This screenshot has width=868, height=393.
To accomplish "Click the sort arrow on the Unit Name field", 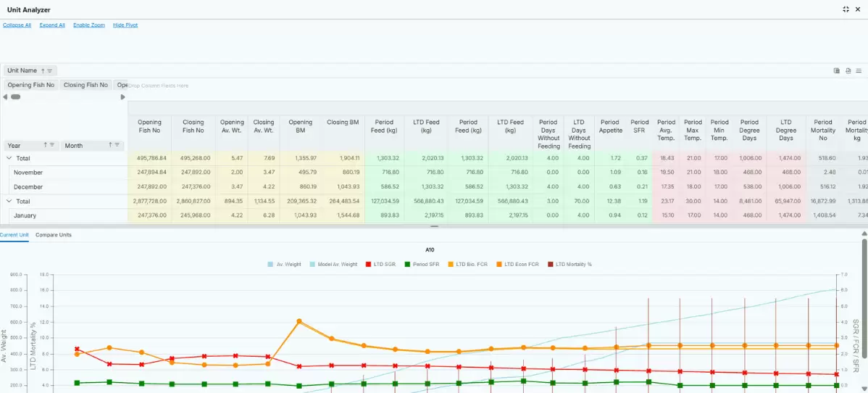I will [x=43, y=71].
